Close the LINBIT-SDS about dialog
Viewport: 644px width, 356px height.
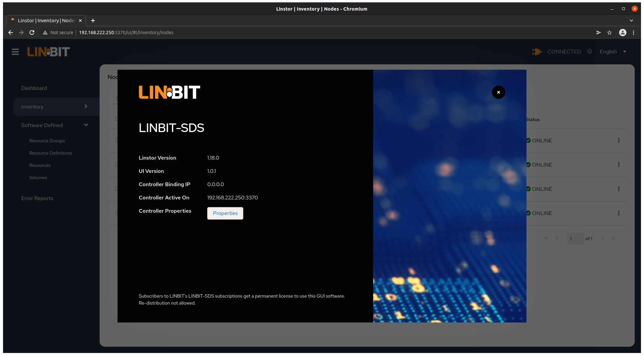click(498, 92)
